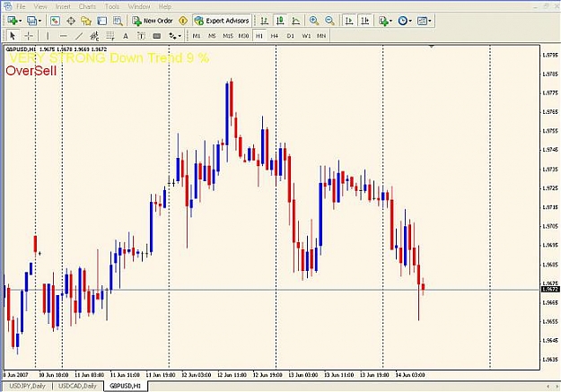
Task: Switch to the USDCAD,Daily chart tab
Action: click(x=77, y=386)
